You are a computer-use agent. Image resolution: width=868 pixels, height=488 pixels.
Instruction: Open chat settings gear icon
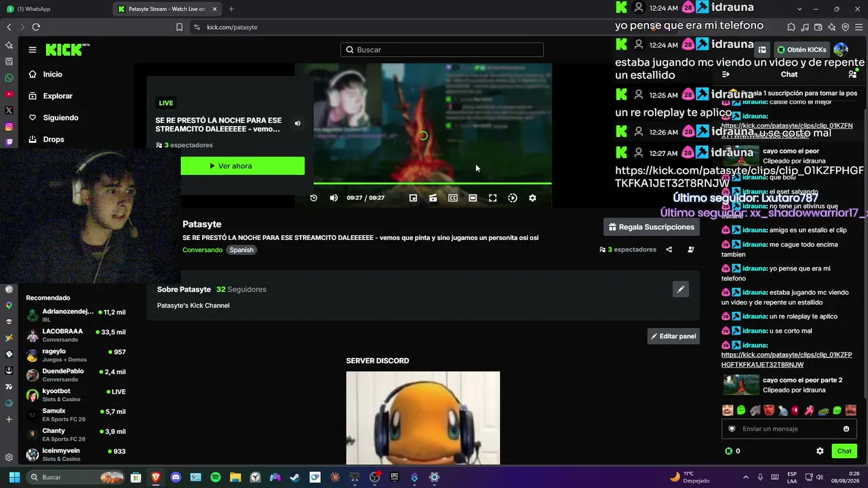coord(820,451)
